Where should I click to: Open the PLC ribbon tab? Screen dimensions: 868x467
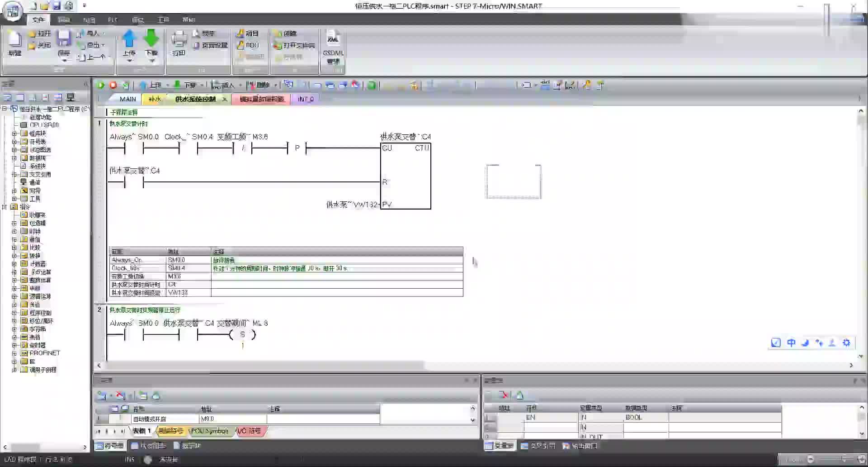[x=113, y=19]
